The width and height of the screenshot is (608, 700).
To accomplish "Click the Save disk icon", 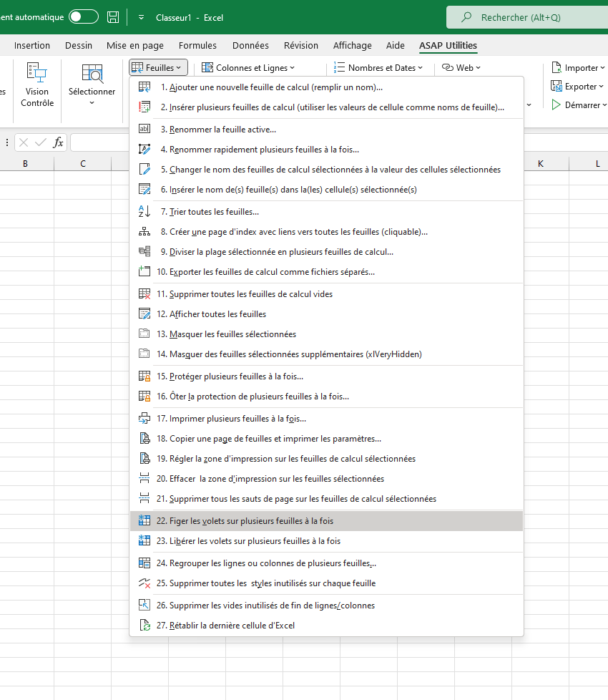I will [113, 17].
